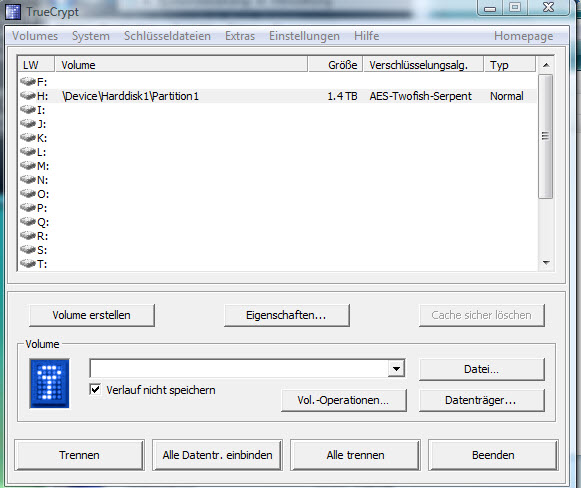Click the drive icon for R:

[28, 236]
